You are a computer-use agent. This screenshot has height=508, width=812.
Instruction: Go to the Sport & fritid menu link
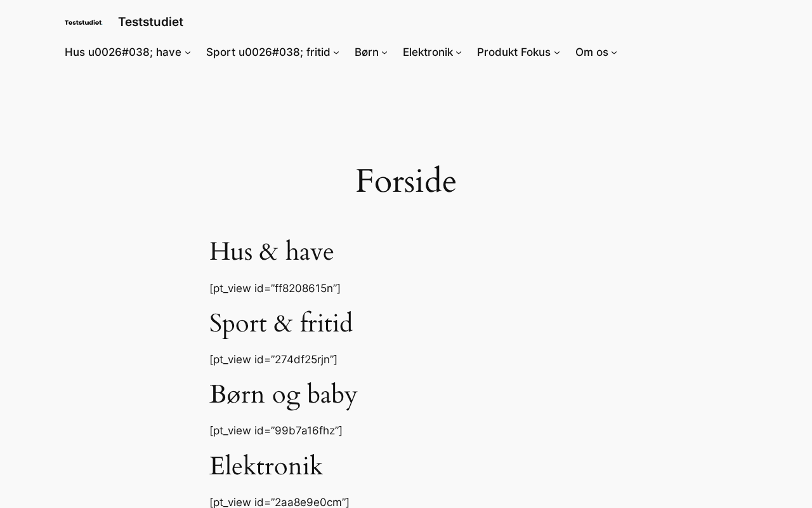pos(268,52)
